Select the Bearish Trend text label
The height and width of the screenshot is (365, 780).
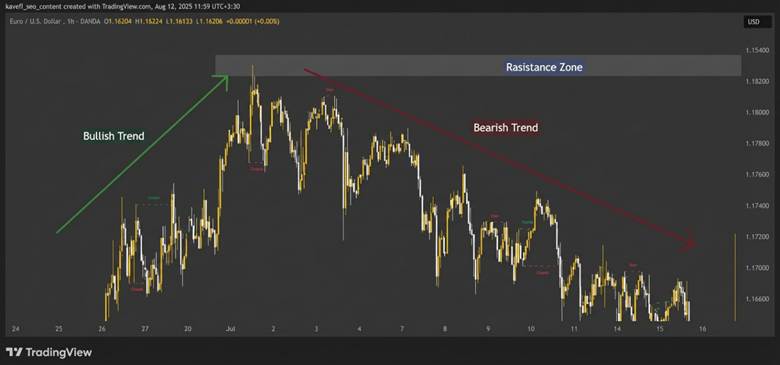point(505,128)
